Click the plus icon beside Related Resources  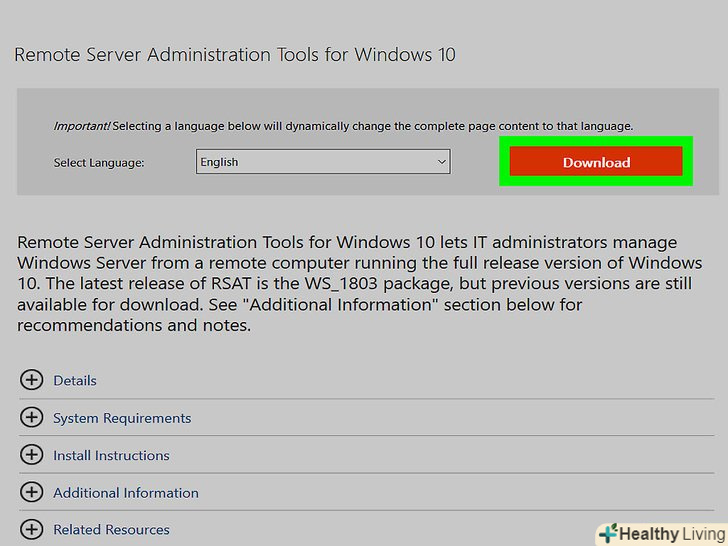point(32,529)
